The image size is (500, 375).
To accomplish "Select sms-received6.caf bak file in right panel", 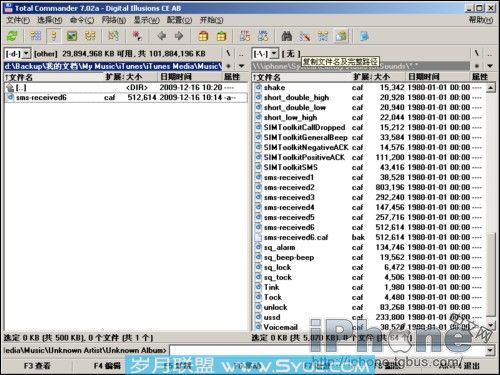I will click(x=368, y=237).
